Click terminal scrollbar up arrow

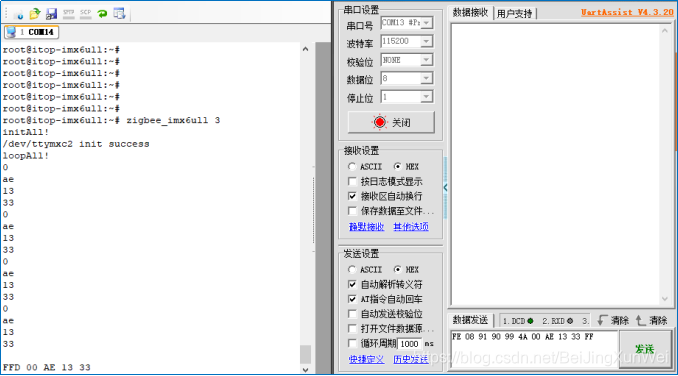pos(306,49)
